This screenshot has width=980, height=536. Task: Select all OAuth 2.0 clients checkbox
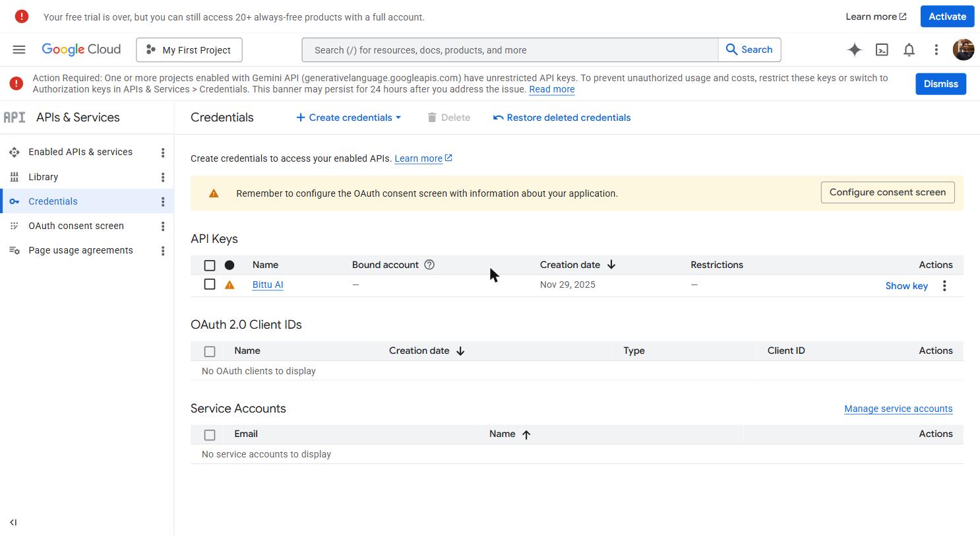[210, 352]
